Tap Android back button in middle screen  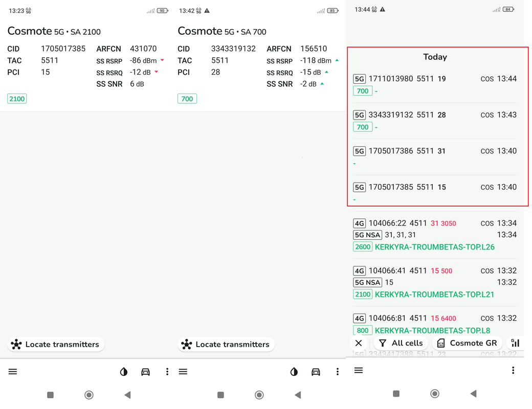point(298,395)
